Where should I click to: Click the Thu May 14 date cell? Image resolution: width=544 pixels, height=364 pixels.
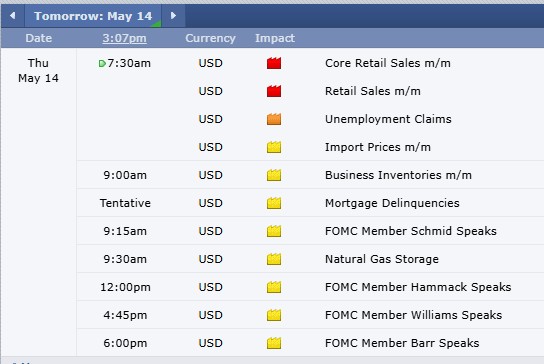(x=39, y=71)
